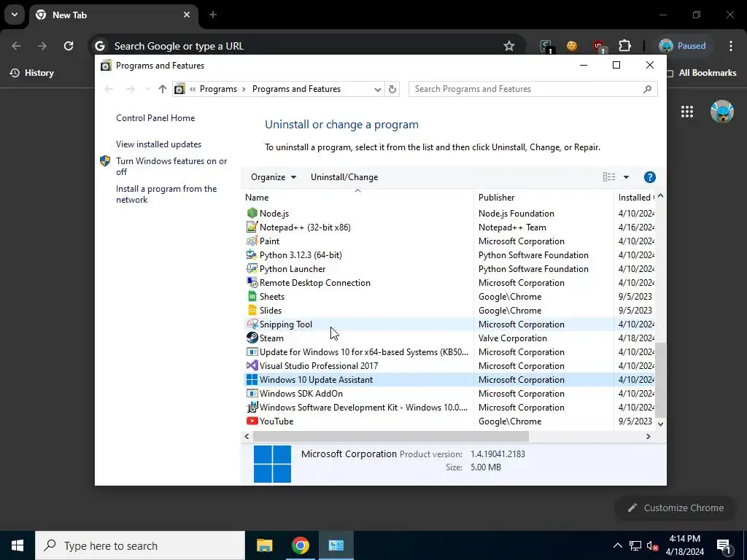The width and height of the screenshot is (747, 560).
Task: Click the Windows 10 Update Assistant icon
Action: click(x=252, y=379)
